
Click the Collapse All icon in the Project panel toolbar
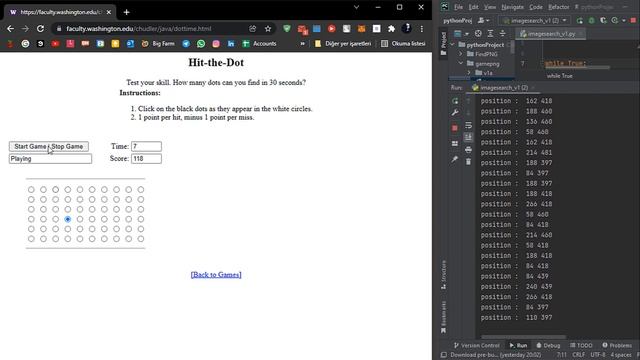tap(502, 33)
